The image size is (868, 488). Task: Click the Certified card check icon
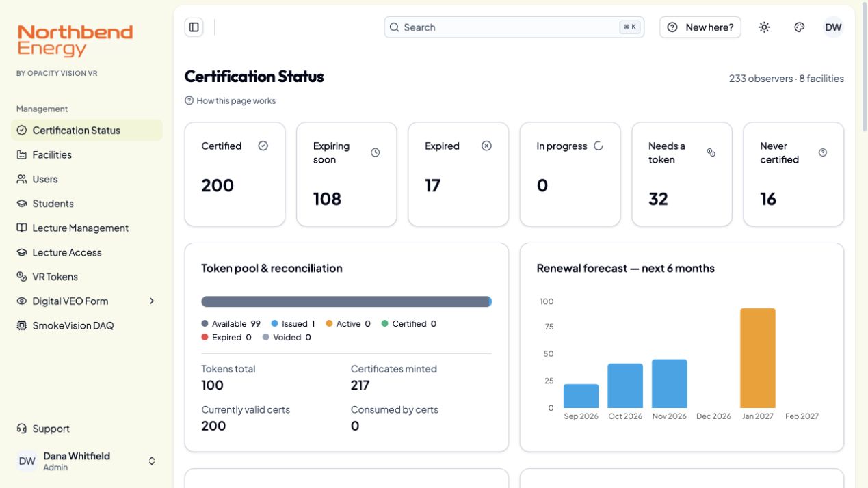click(263, 146)
